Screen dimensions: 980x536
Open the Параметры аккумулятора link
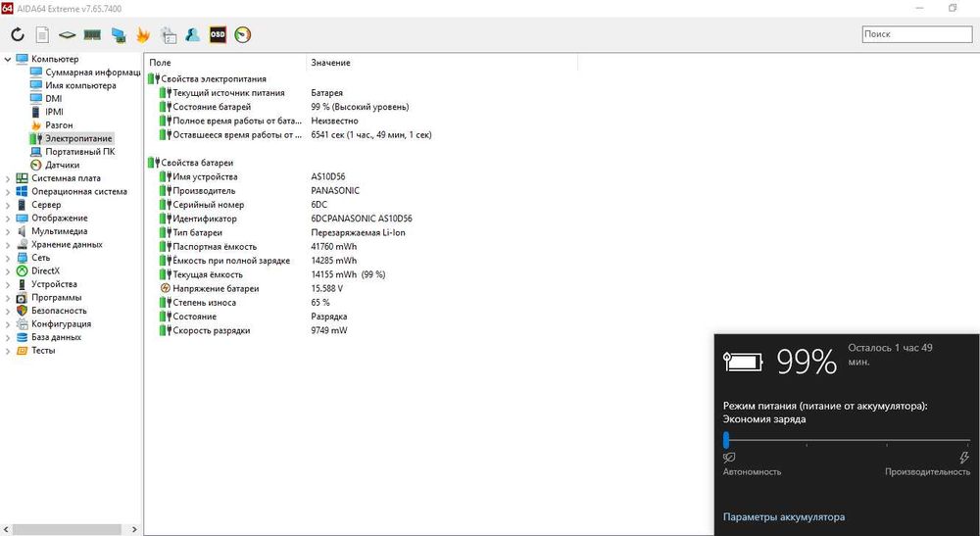(x=784, y=517)
